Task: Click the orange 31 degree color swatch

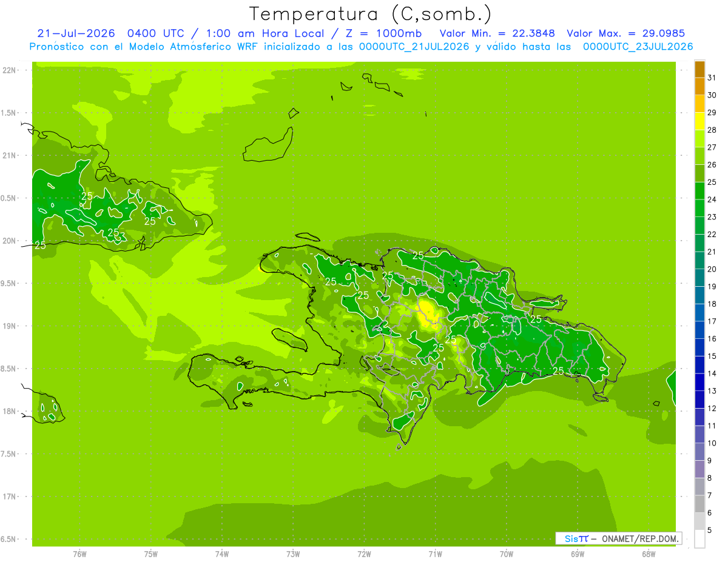Action: click(699, 69)
